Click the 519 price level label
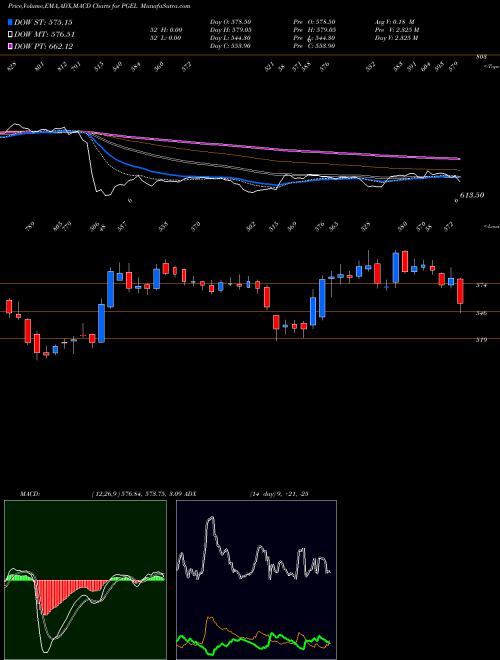 tap(481, 340)
